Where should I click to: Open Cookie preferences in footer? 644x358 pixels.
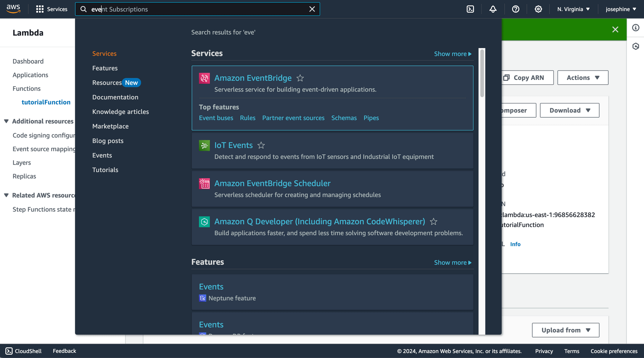(614, 351)
